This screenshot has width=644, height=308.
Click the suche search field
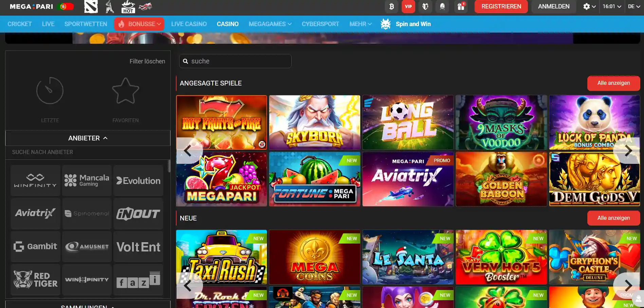tap(235, 61)
